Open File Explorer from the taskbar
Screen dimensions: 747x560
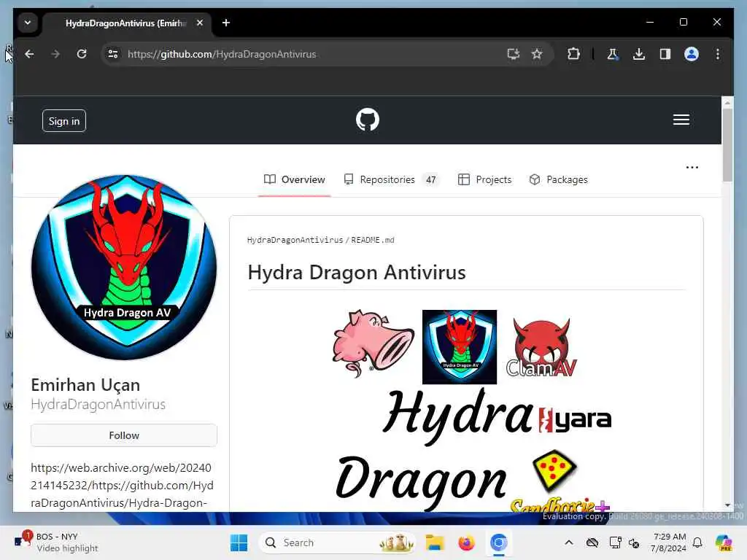(435, 542)
